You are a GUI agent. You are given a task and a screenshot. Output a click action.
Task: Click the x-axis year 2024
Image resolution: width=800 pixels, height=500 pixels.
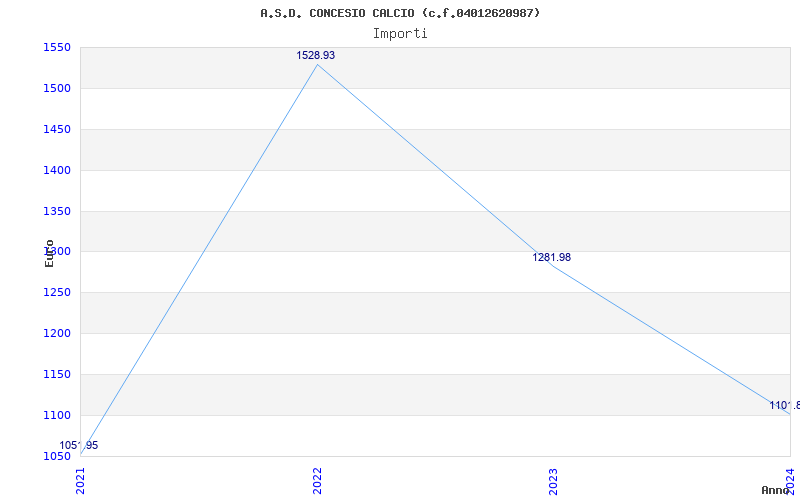[790, 481]
